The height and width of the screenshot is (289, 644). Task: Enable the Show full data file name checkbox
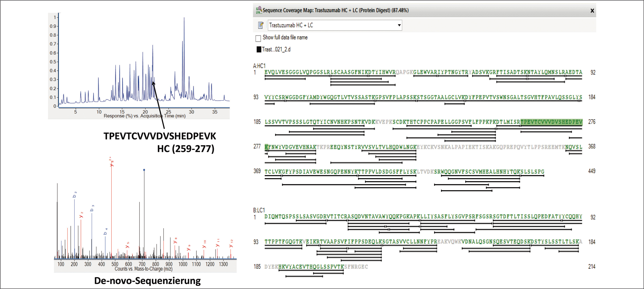pyautogui.click(x=258, y=38)
